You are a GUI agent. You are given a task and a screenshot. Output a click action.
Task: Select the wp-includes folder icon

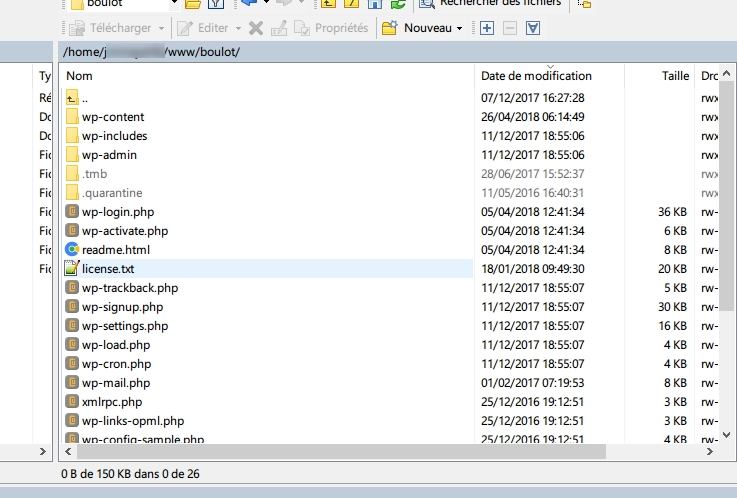pos(72,136)
